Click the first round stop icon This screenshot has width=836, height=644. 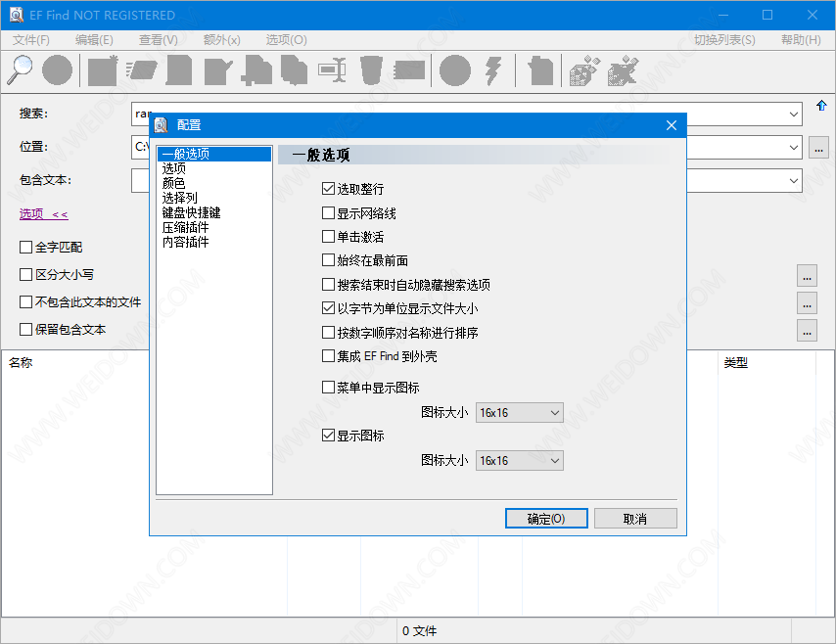(x=57, y=70)
